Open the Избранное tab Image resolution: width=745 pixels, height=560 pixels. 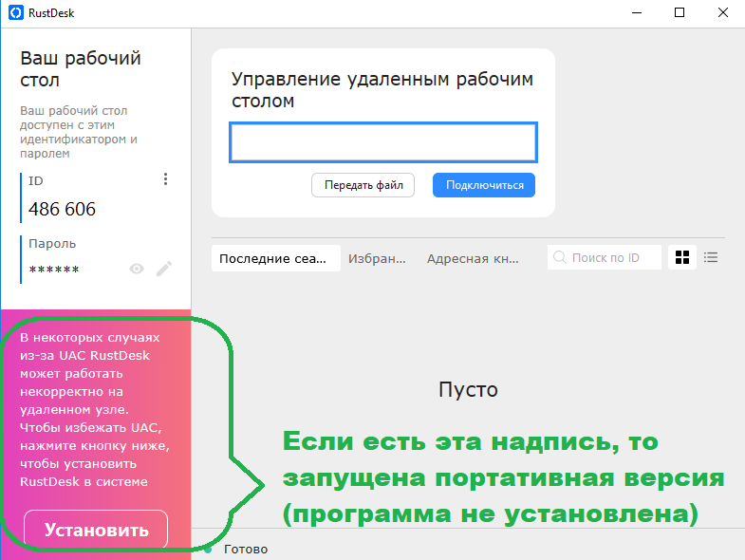(x=377, y=258)
